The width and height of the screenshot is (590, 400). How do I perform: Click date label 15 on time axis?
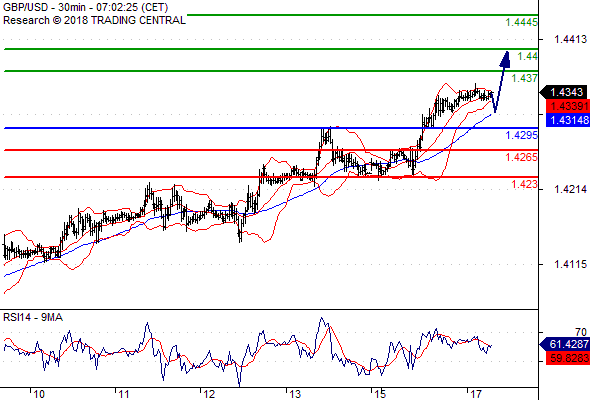pyautogui.click(x=380, y=394)
